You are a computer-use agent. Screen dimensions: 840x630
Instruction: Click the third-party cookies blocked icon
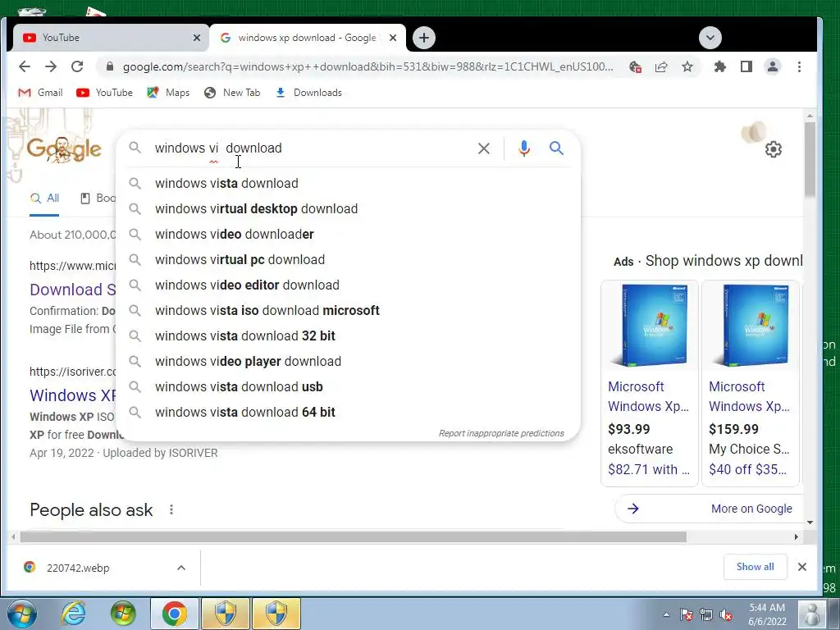[636, 67]
